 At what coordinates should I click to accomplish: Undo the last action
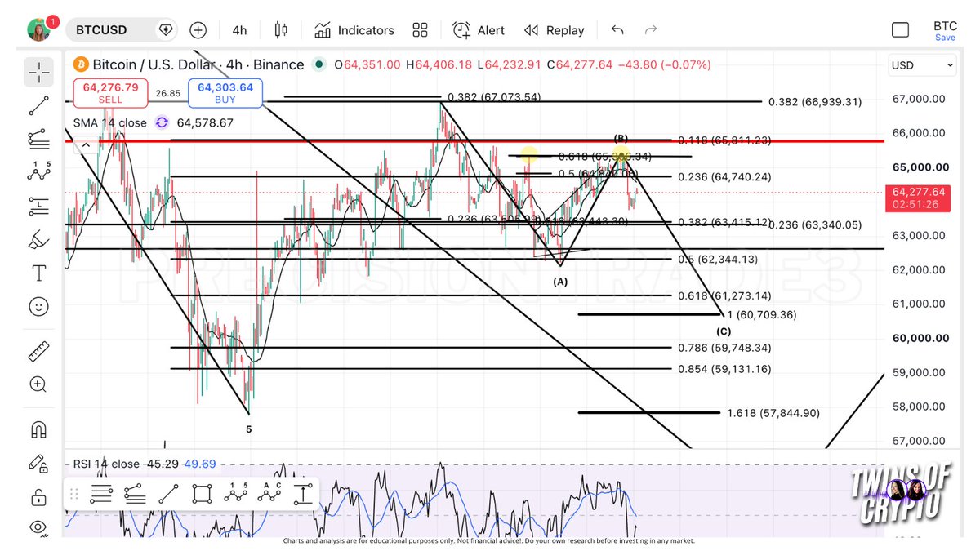click(x=617, y=30)
